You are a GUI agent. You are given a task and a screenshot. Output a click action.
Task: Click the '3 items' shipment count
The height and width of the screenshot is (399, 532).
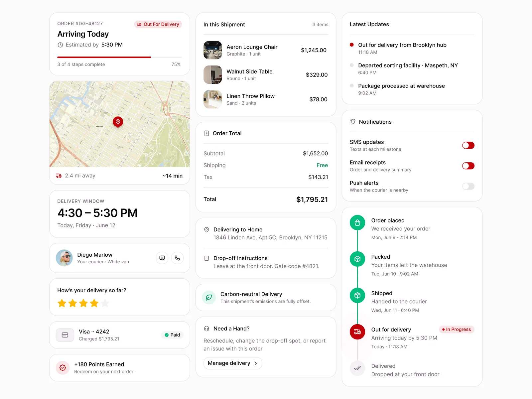pos(320,25)
